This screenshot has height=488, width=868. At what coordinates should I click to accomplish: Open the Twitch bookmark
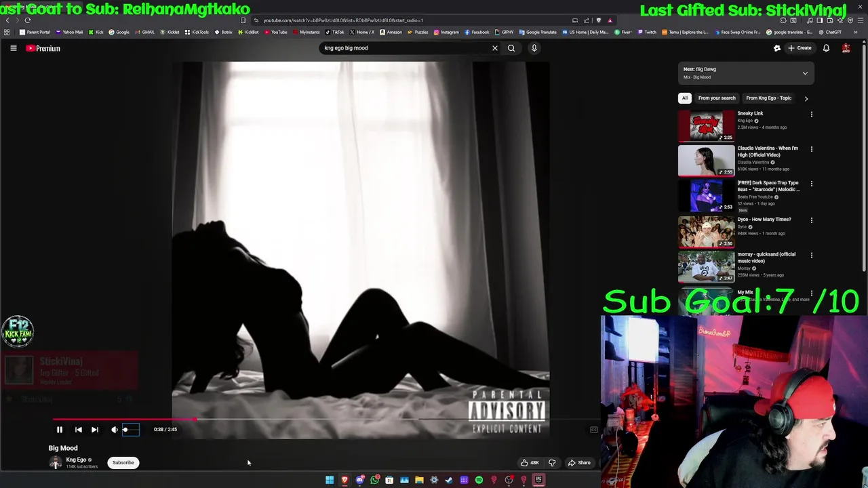pos(647,32)
